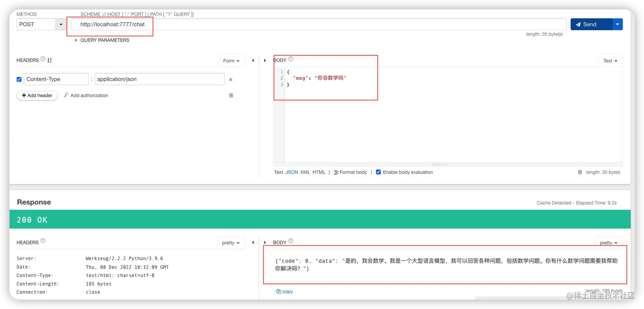
Task: Copy the response body with copy link
Action: coord(285,292)
